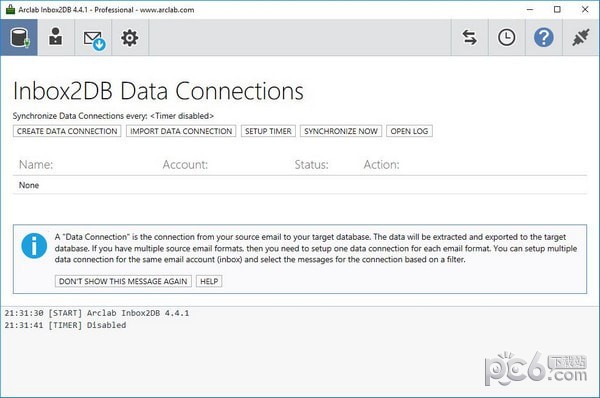Open help question mark icon
Viewport: 600px width, 398px height.
click(x=544, y=38)
